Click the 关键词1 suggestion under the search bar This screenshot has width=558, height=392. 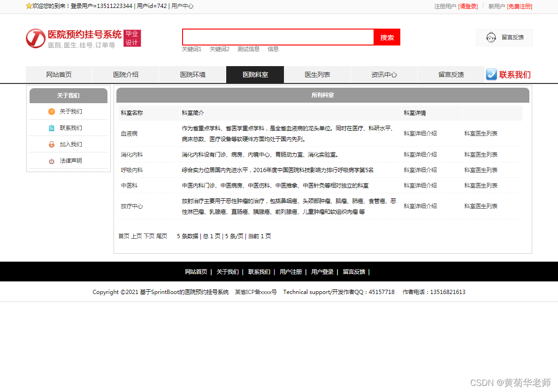coord(192,49)
